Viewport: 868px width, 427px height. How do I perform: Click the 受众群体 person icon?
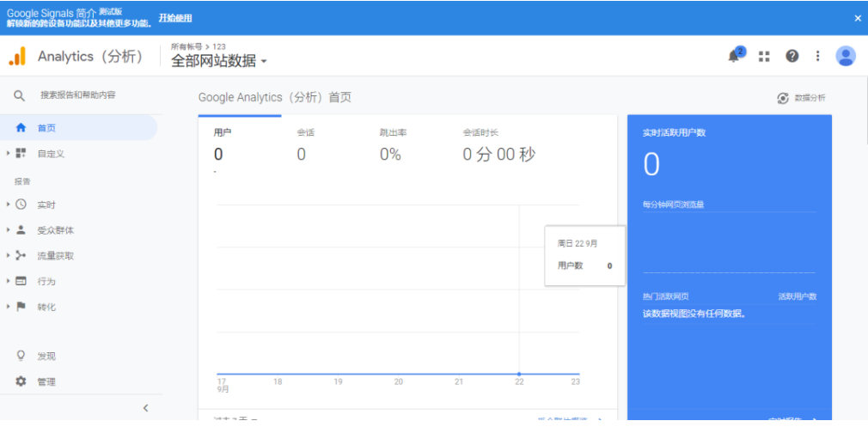coord(21,229)
